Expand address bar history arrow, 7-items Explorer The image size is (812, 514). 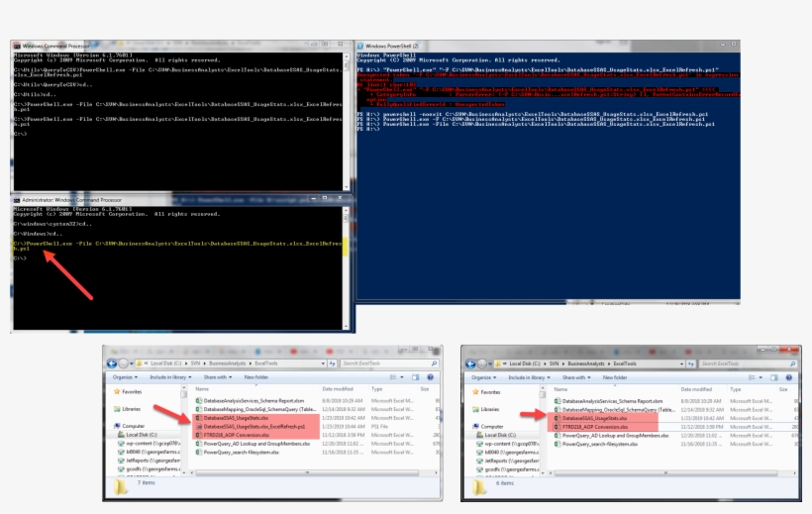pos(323,363)
